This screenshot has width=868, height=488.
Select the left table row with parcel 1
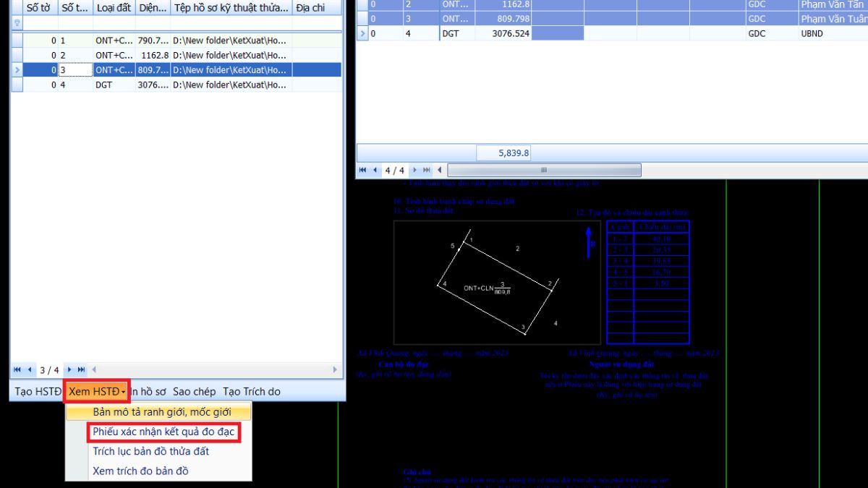point(176,41)
